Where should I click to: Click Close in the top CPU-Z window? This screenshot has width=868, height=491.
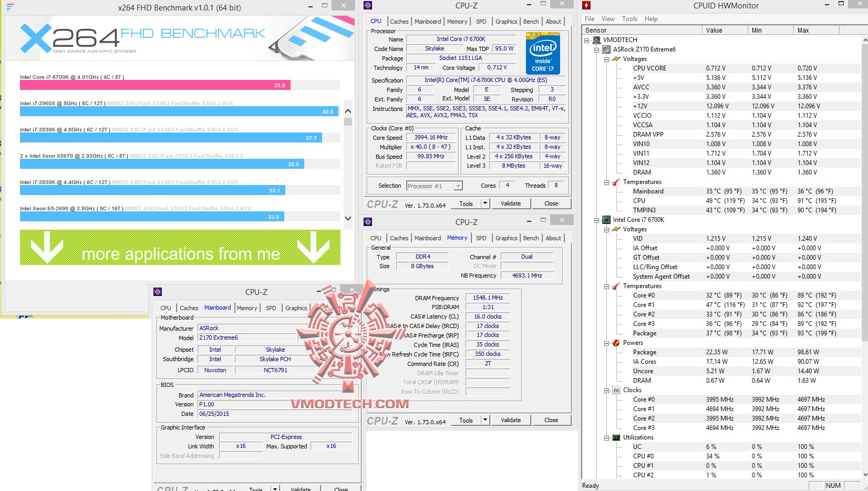(551, 203)
